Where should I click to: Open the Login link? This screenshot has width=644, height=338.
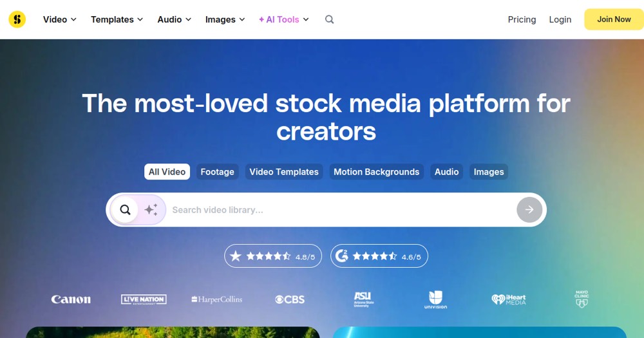[560, 19]
